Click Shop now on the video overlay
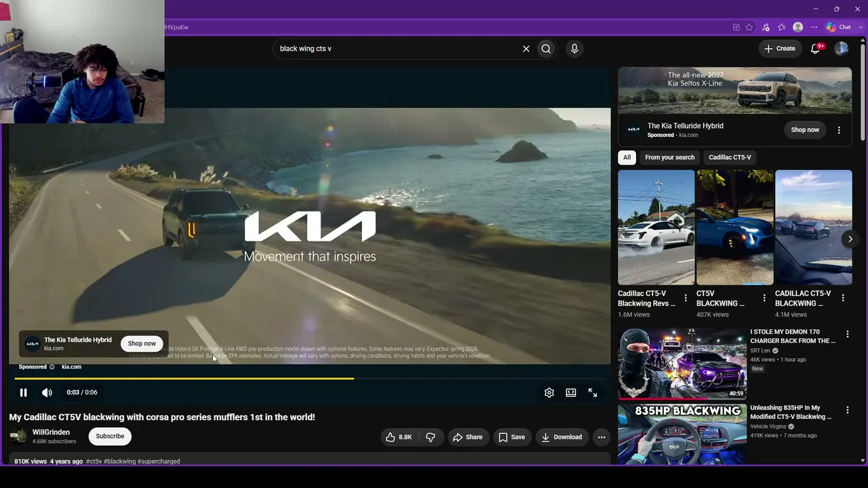 pyautogui.click(x=142, y=344)
